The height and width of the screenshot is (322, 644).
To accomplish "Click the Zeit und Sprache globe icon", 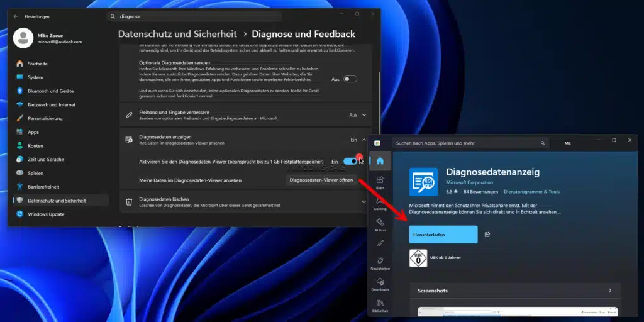I will 19,159.
